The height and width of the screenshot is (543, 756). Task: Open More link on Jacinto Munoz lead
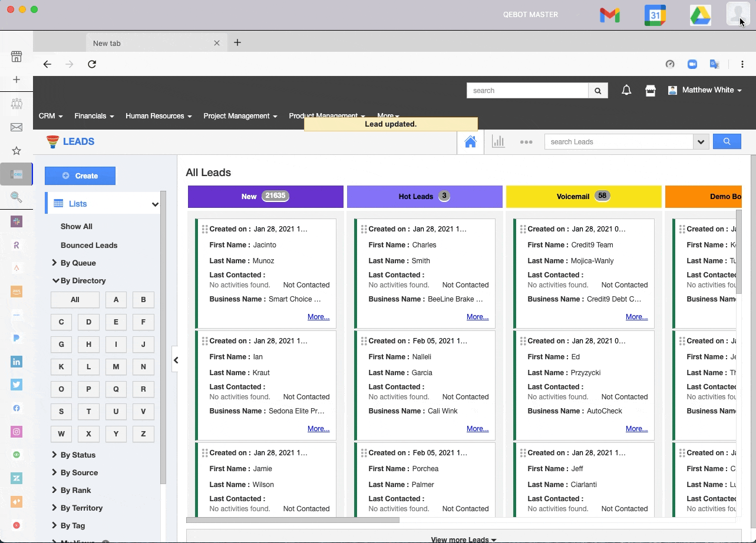pos(318,317)
